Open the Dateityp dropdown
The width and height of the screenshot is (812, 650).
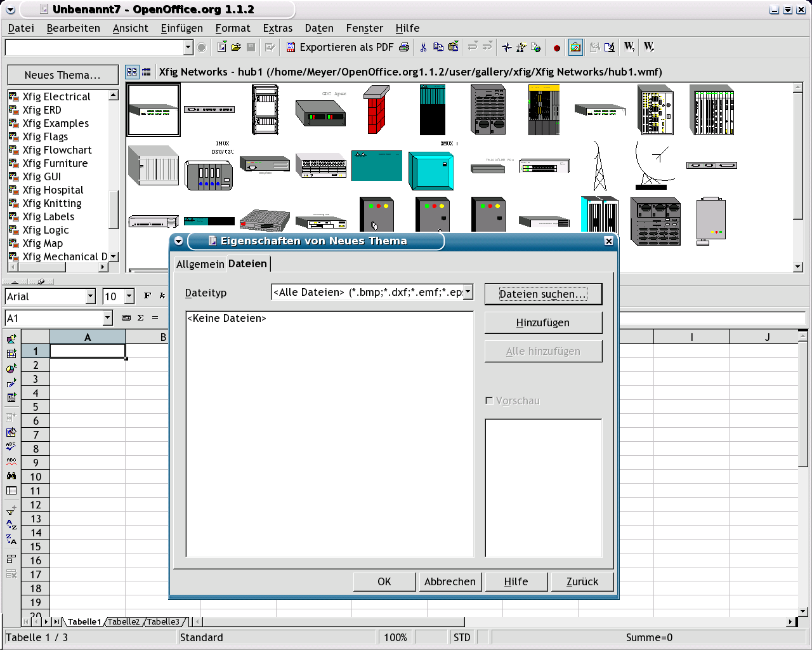(x=468, y=292)
